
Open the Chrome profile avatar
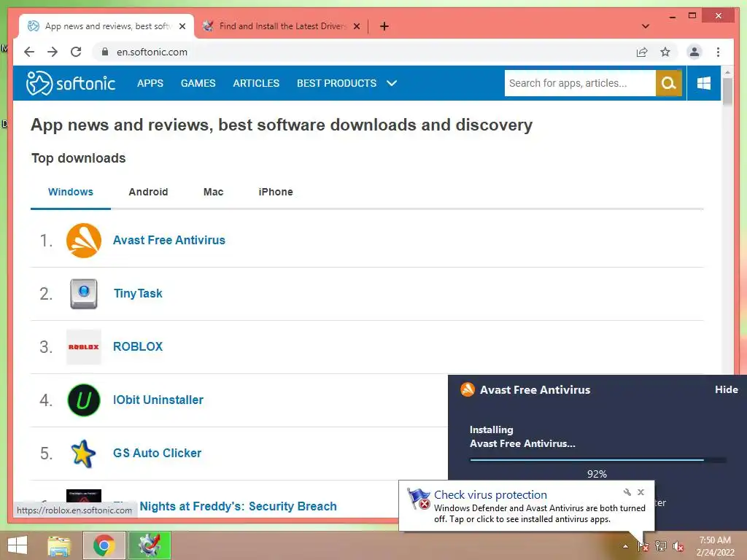point(694,52)
